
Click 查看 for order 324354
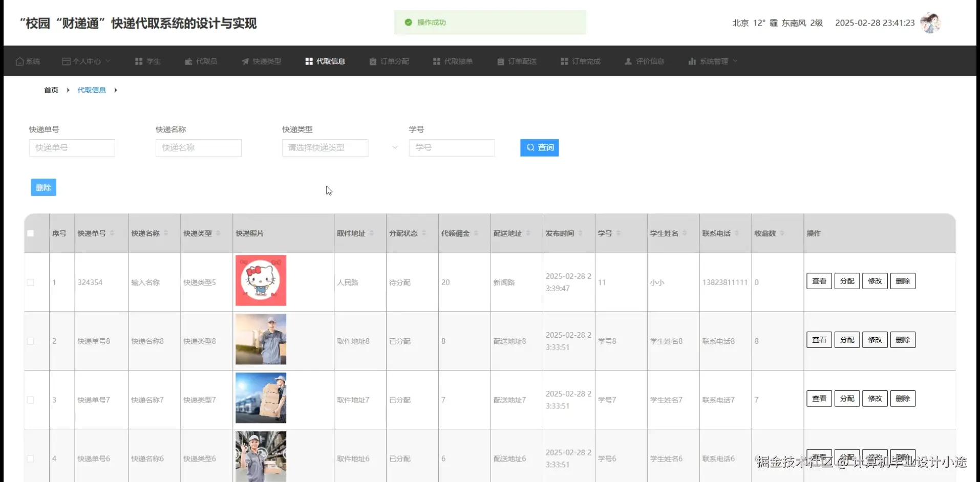click(x=819, y=281)
